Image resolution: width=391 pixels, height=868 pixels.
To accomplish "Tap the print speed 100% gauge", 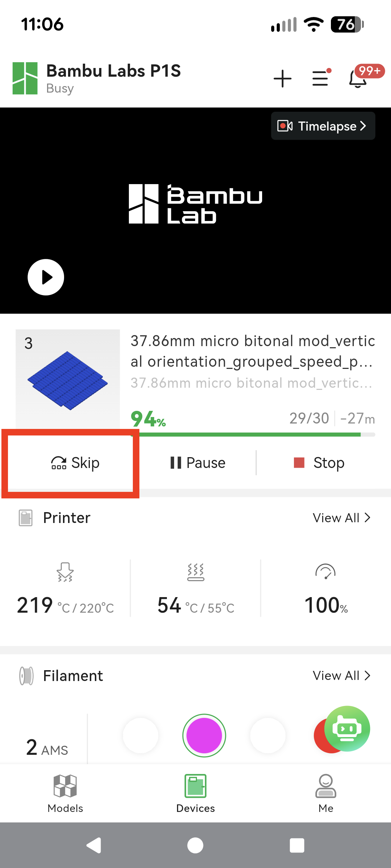I will (x=326, y=590).
